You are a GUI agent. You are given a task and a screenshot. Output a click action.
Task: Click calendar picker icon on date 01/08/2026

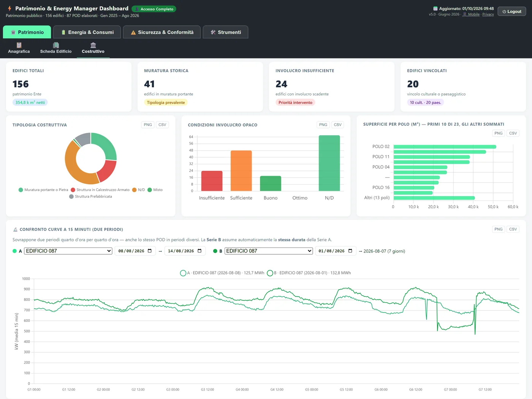(x=350, y=251)
